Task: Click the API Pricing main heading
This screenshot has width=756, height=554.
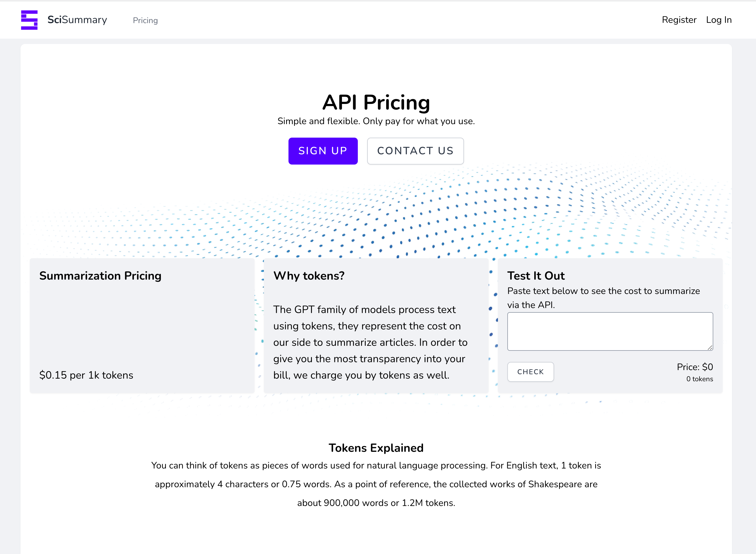Action: pyautogui.click(x=376, y=102)
